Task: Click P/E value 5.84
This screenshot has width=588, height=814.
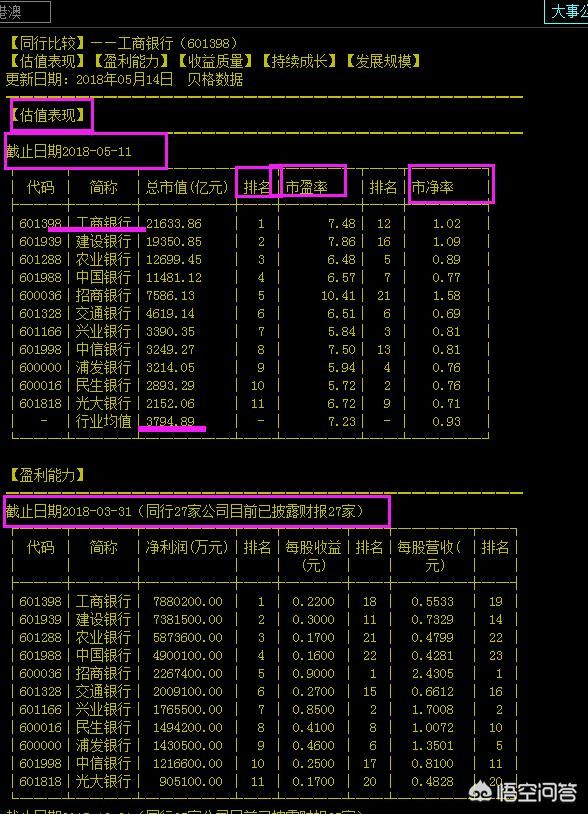Action: click(x=342, y=332)
